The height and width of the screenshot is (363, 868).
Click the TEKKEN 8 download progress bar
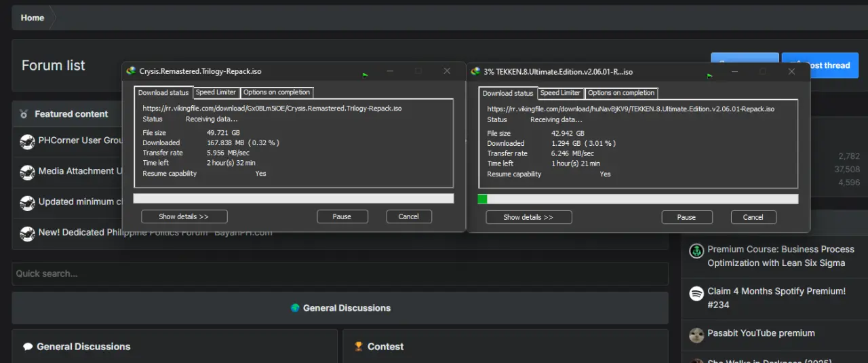(x=638, y=199)
